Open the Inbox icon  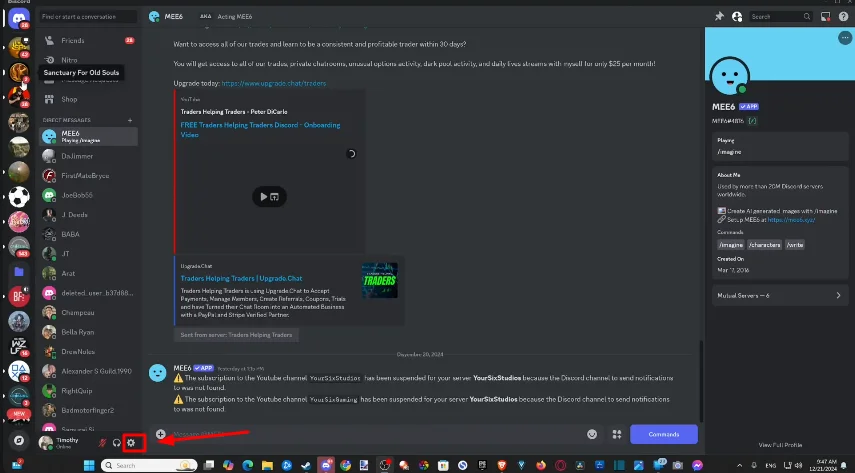tap(826, 16)
